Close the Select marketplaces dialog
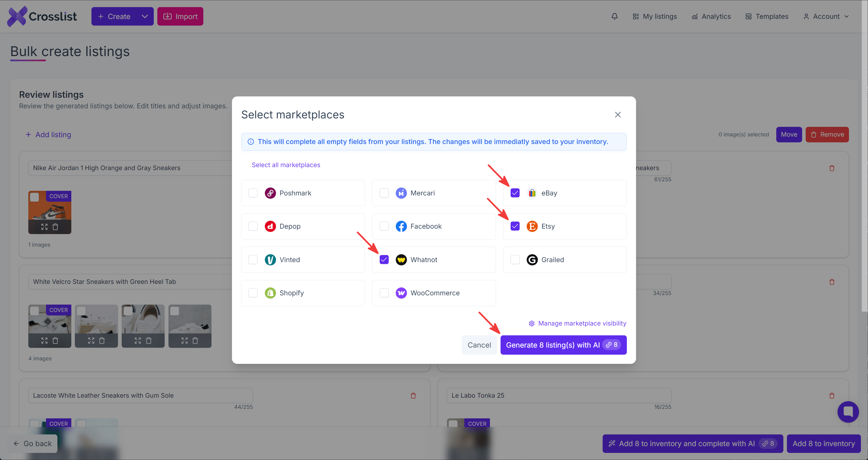 (618, 115)
